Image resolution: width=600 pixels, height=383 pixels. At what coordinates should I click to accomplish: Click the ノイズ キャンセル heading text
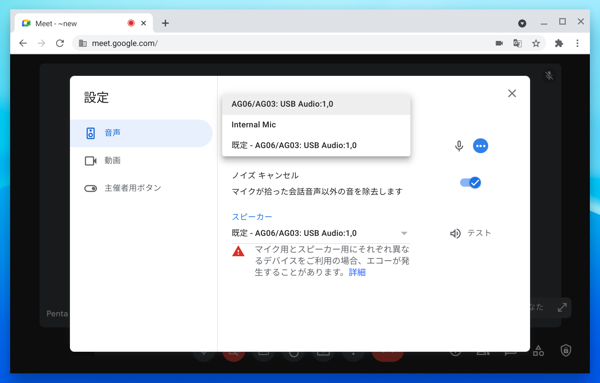[265, 176]
